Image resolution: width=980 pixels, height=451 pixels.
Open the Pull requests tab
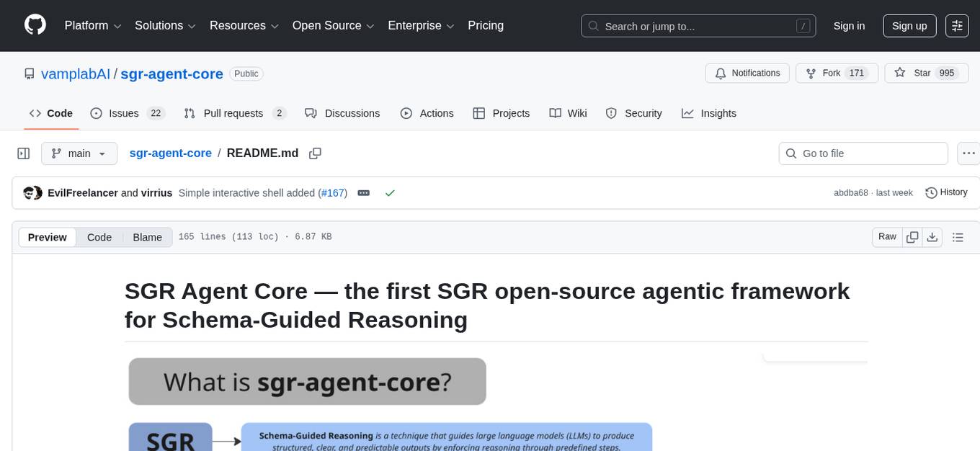234,113
